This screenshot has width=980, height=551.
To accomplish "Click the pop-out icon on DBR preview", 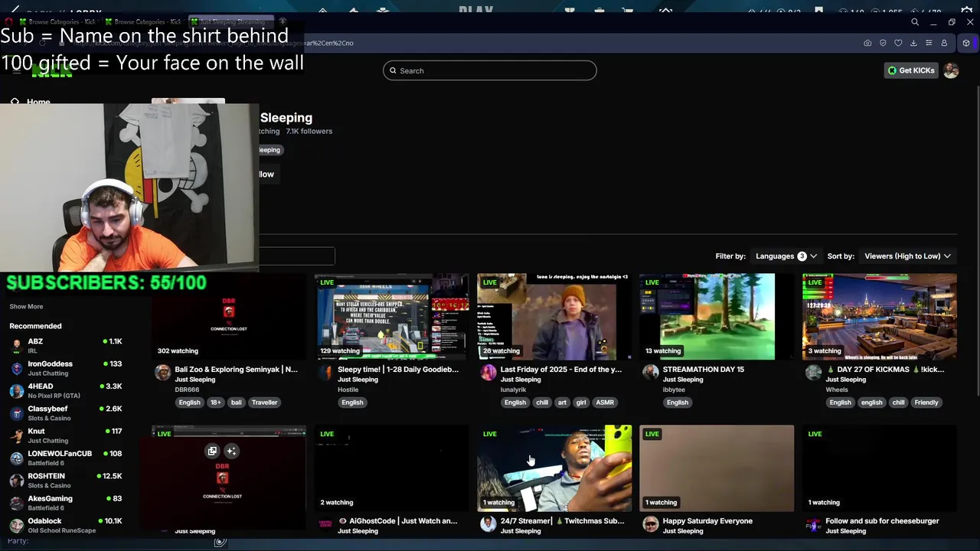I will coord(212,451).
